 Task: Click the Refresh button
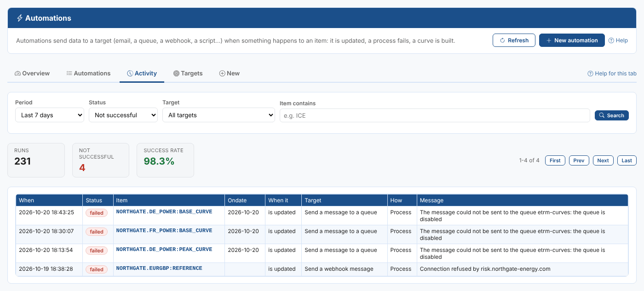click(514, 40)
